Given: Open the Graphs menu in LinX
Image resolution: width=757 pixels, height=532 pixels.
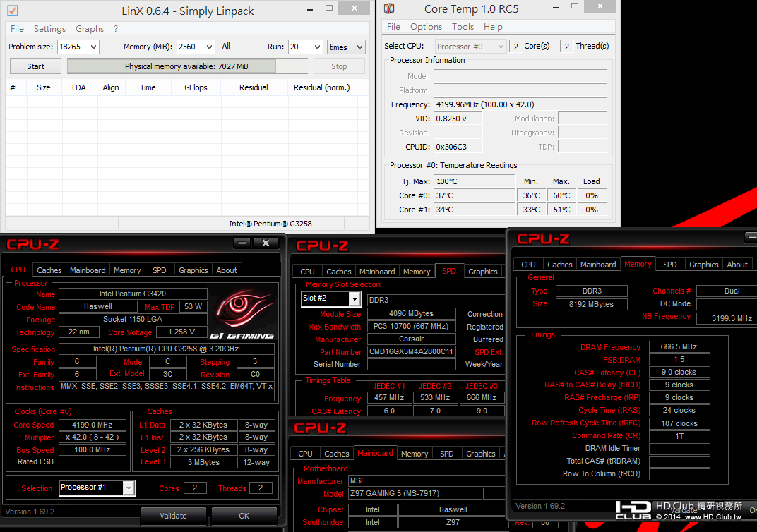Looking at the screenshot, I should [x=90, y=28].
